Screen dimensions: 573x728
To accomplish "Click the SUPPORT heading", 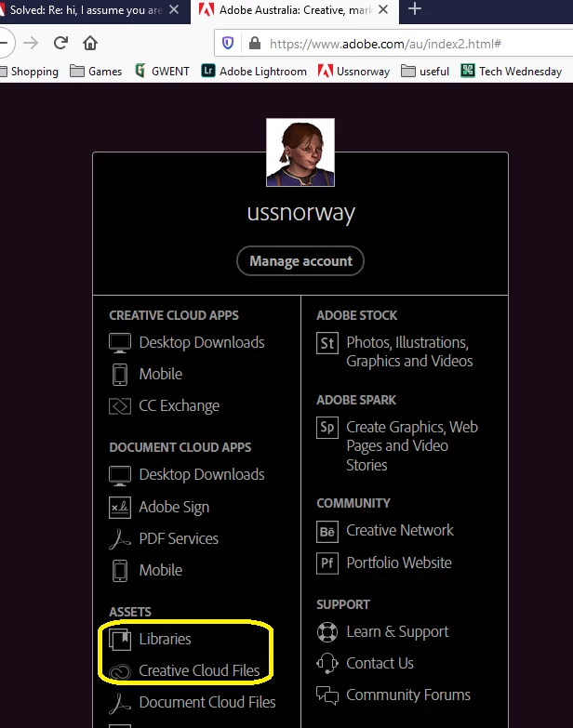I will 343,604.
